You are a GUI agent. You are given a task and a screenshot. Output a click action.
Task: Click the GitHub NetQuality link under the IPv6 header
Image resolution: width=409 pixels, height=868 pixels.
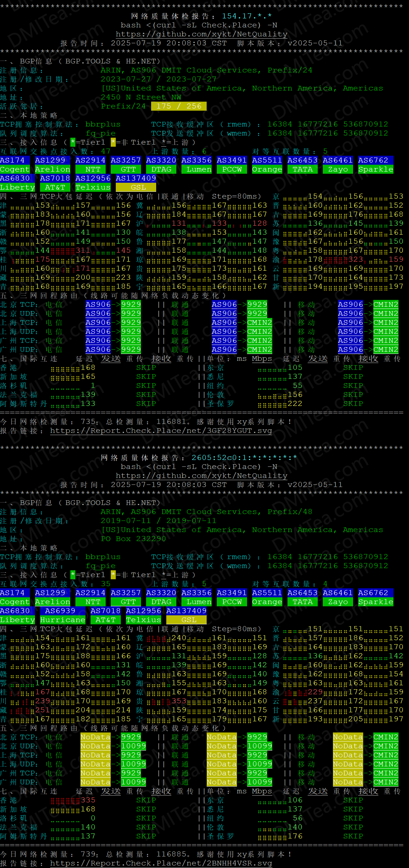(201, 476)
